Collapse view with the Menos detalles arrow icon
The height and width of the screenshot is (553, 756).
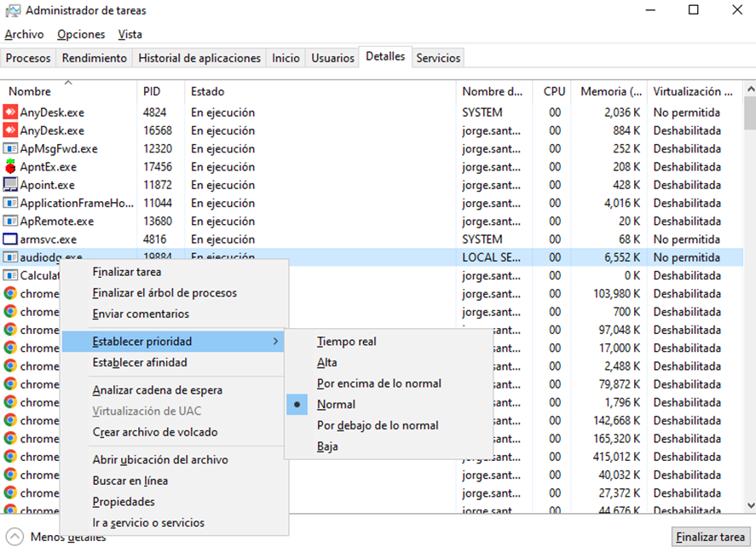point(14,536)
